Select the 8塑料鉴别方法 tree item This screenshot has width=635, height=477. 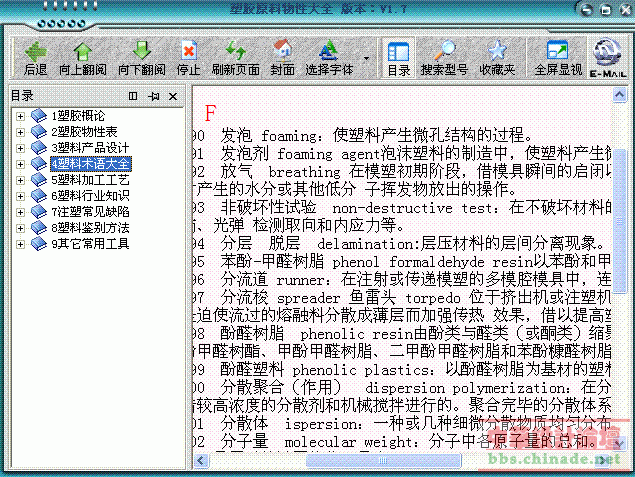point(90,228)
